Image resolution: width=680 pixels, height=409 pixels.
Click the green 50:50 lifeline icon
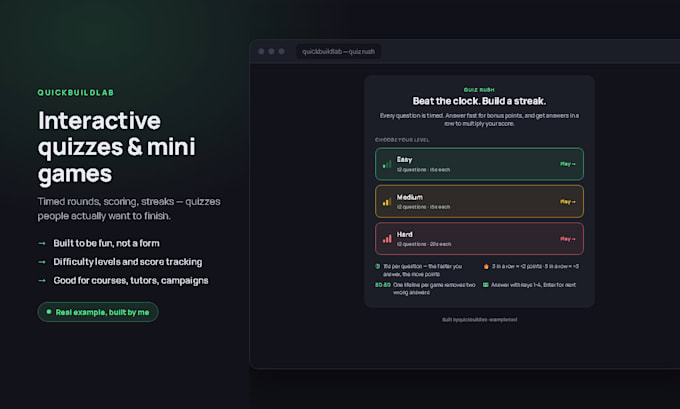[382, 285]
